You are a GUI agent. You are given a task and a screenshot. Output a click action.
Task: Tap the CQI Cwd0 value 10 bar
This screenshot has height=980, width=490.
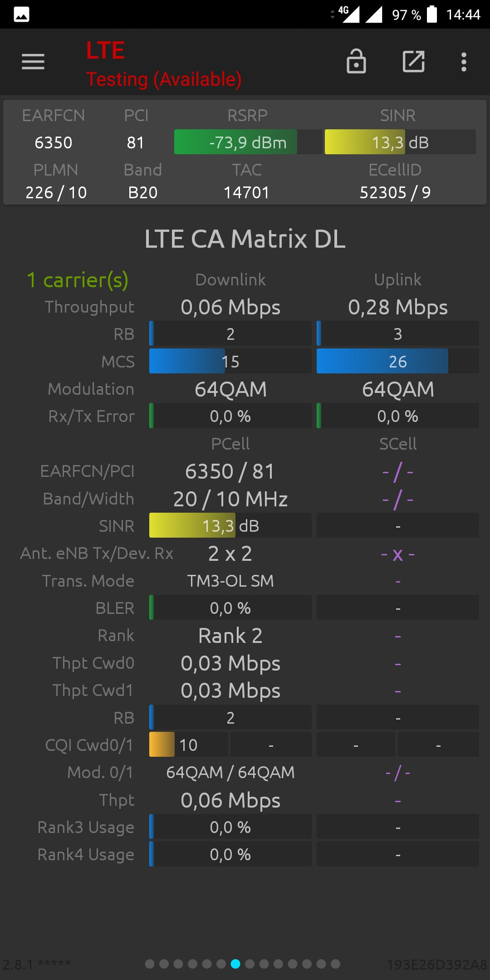point(189,745)
